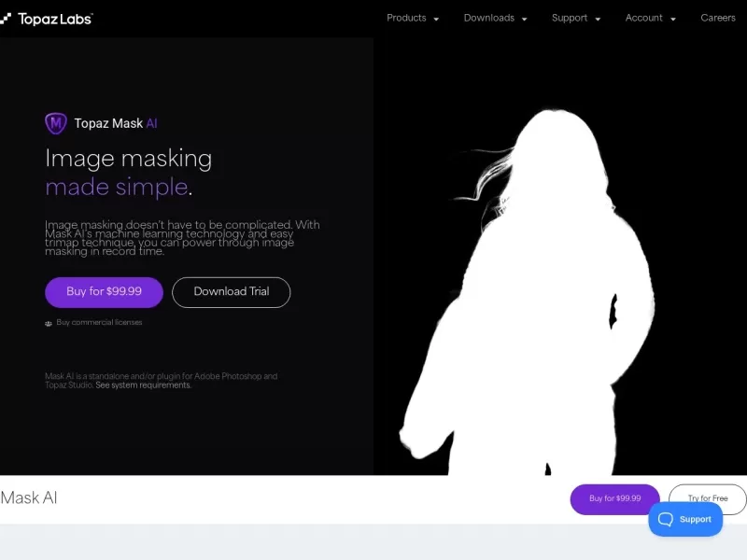Click the Topaz Mask AI shield icon
The height and width of the screenshot is (560, 747).
56,123
